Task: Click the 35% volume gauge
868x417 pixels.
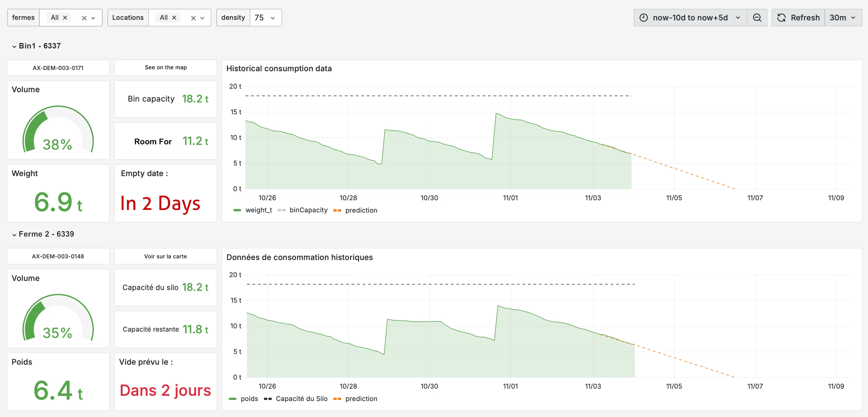Action: pos(58,318)
